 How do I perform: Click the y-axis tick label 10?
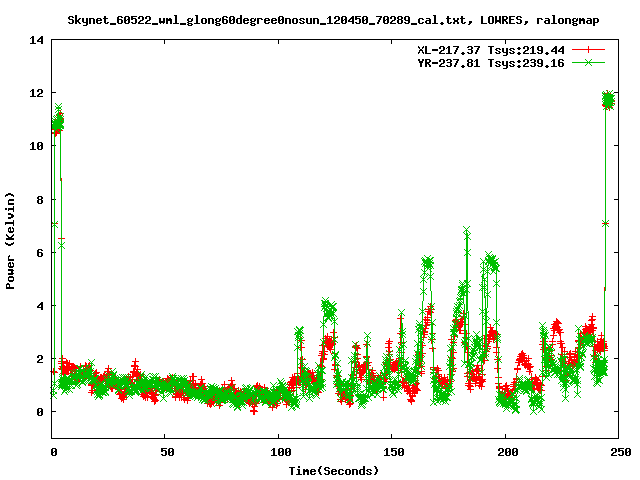coord(36,146)
